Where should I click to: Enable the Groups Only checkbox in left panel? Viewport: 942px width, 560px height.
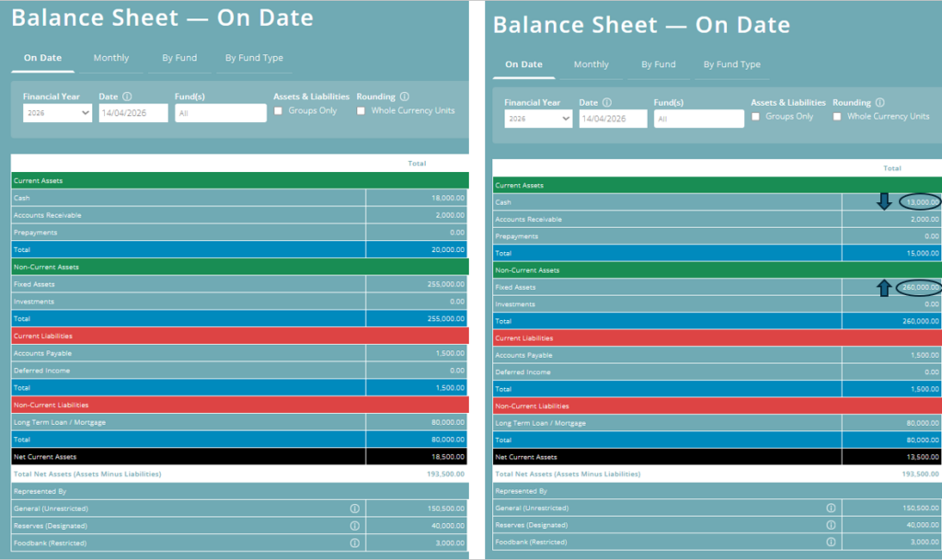(x=279, y=111)
